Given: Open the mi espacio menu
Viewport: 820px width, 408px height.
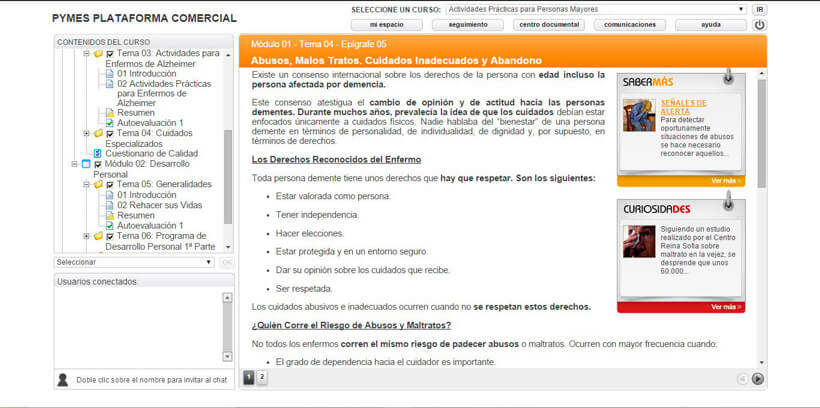Looking at the screenshot, I should 386,25.
